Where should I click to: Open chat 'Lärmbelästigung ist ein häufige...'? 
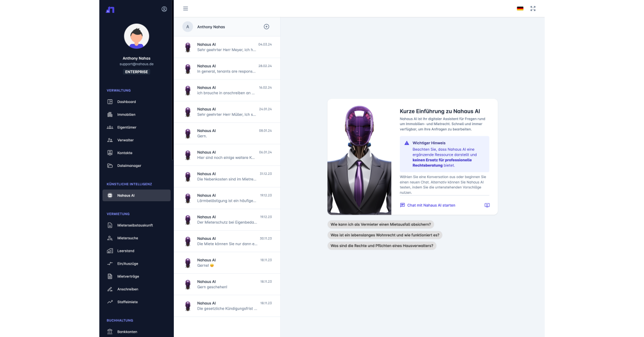[x=227, y=198]
